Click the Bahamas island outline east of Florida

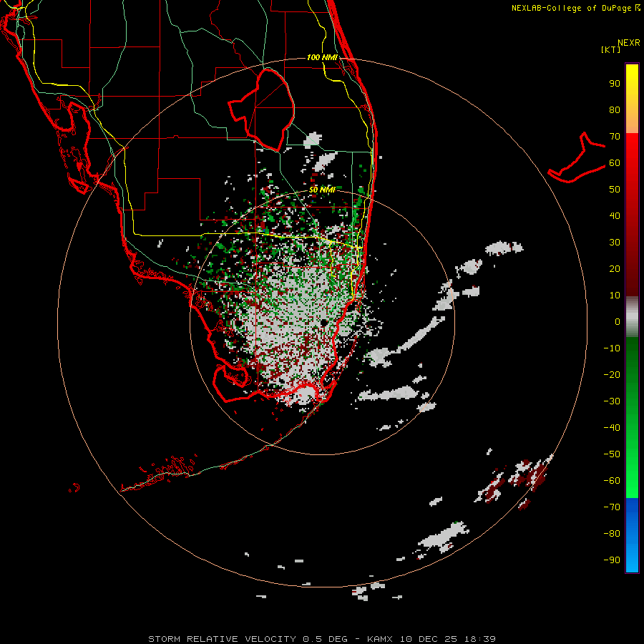tap(577, 158)
